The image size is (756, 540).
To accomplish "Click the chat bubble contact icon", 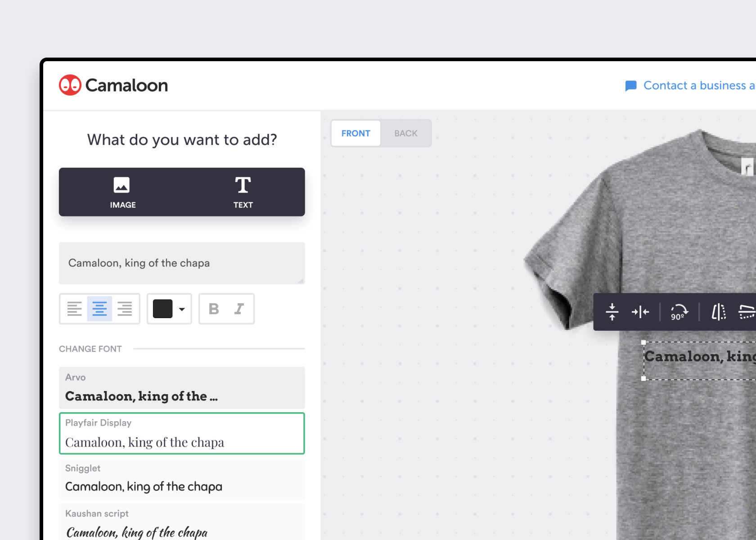I will (631, 85).
